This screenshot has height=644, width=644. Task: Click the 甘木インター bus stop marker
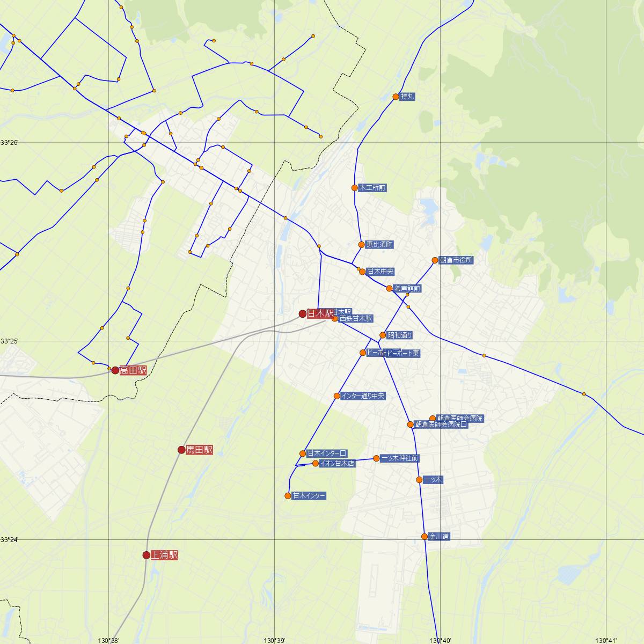point(288,496)
